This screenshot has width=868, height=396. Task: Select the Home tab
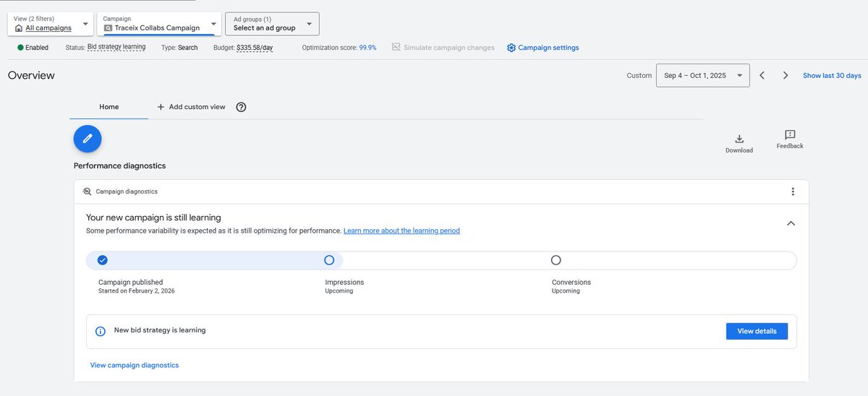click(x=109, y=107)
